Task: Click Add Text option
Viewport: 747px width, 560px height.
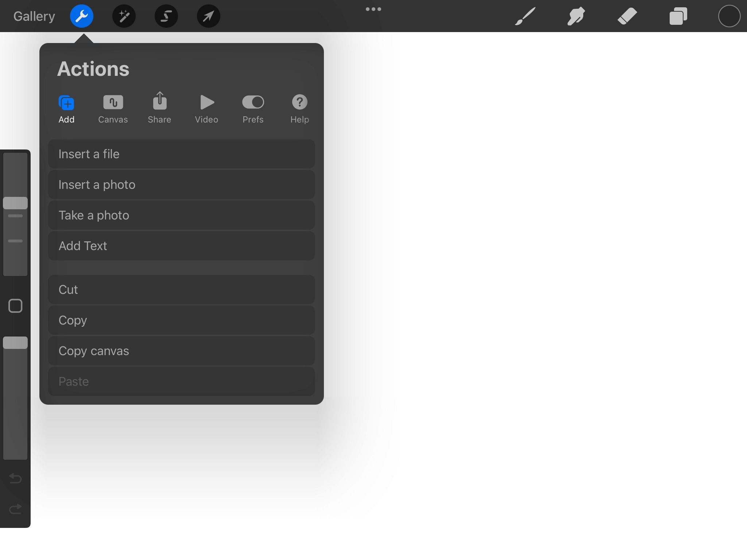Action: point(182,245)
